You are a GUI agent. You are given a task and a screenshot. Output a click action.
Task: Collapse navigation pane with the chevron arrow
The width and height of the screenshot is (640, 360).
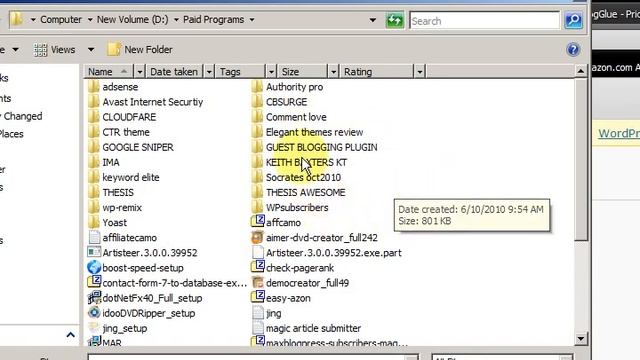pos(70,335)
